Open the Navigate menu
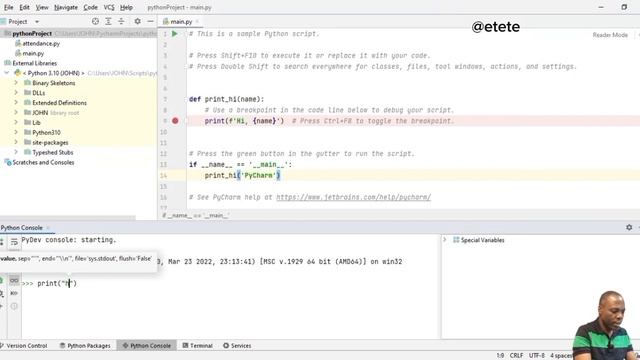This screenshot has height=360, width=640. point(66,7)
